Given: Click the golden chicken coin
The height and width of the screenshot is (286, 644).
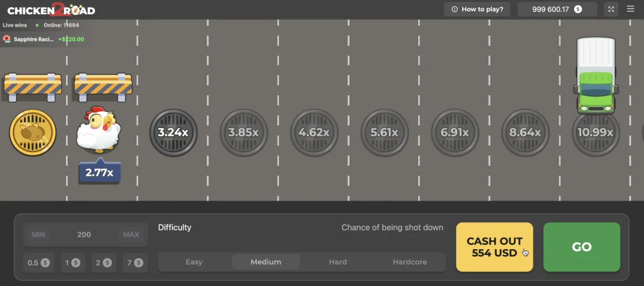Looking at the screenshot, I should pyautogui.click(x=32, y=133).
